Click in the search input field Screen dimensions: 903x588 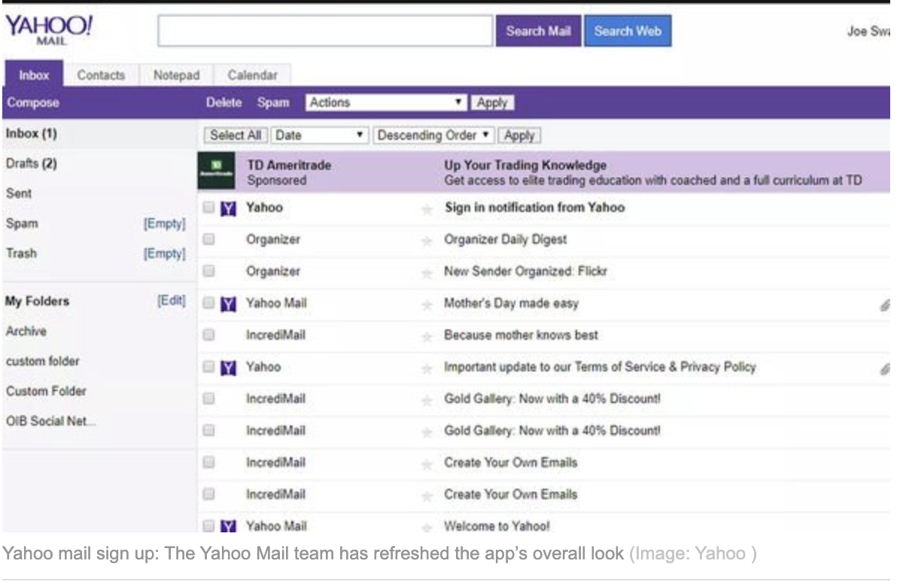tap(325, 31)
